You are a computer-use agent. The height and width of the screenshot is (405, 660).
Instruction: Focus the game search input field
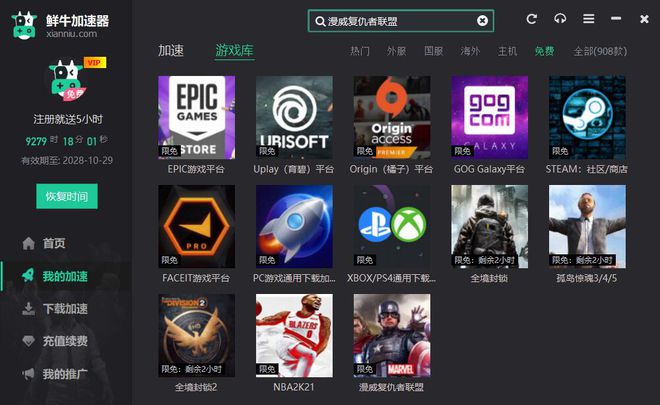pyautogui.click(x=401, y=21)
